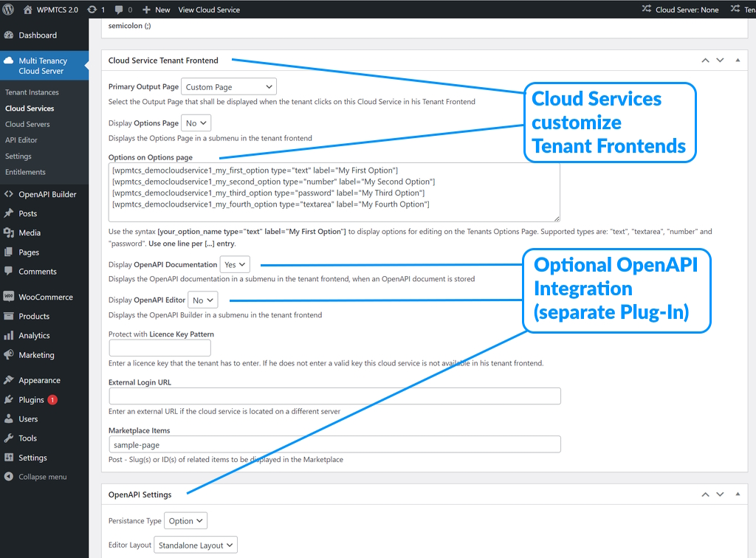This screenshot has width=756, height=558.
Task: Click the sidebar Settings sliders icon
Action: (x=9, y=458)
